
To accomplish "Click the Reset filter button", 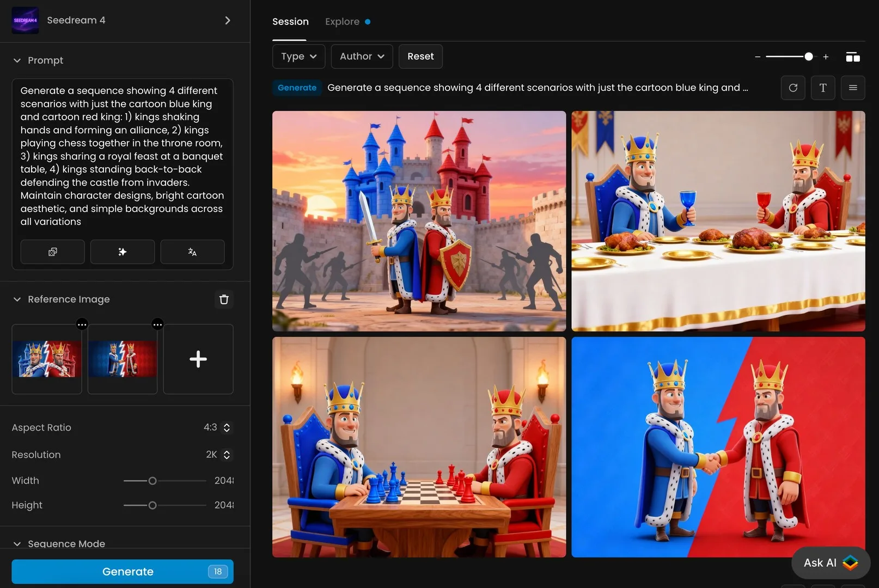I will 420,56.
